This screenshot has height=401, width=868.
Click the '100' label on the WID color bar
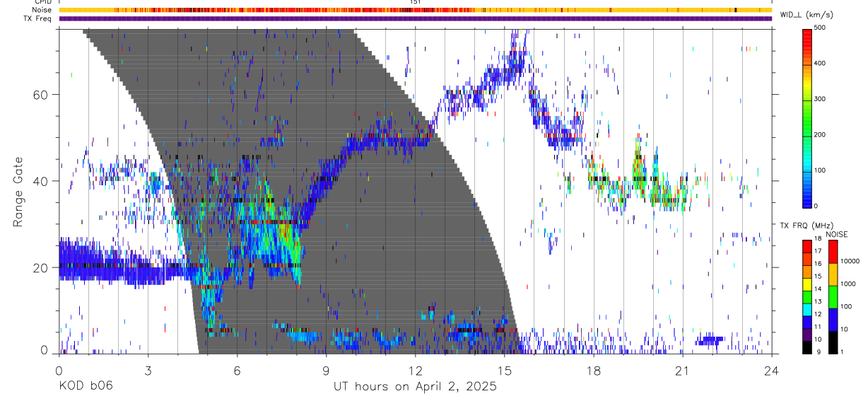820,170
